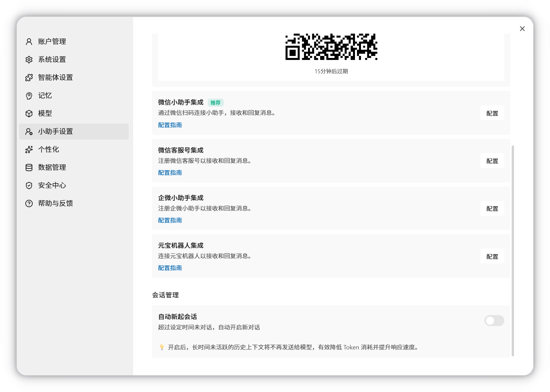Image resolution: width=550 pixels, height=392 pixels.
Task: Click the 自动新起会话 title
Action: (x=177, y=317)
